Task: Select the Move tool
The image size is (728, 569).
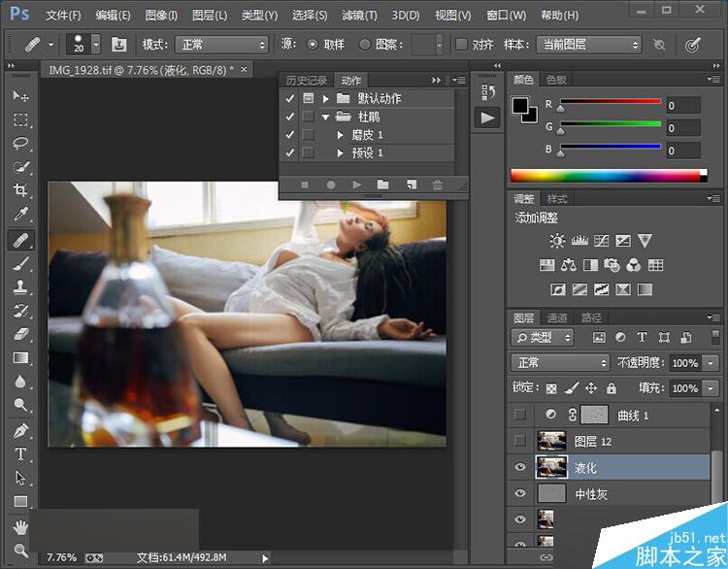Action: (x=20, y=96)
